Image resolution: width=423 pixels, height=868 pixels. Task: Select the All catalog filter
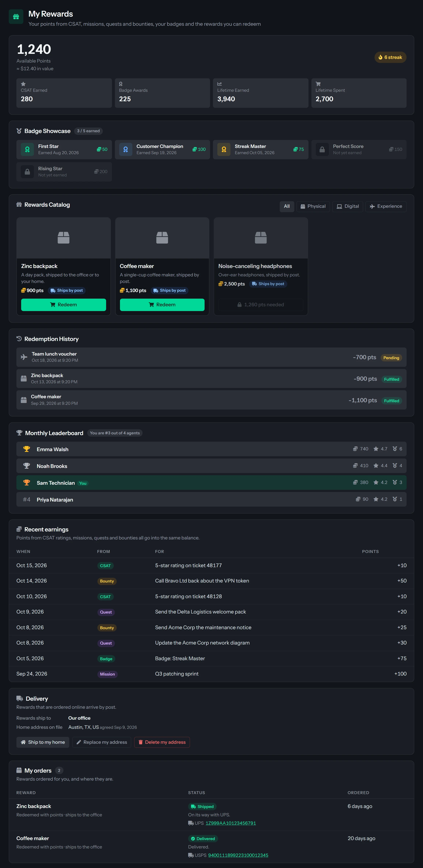click(287, 206)
